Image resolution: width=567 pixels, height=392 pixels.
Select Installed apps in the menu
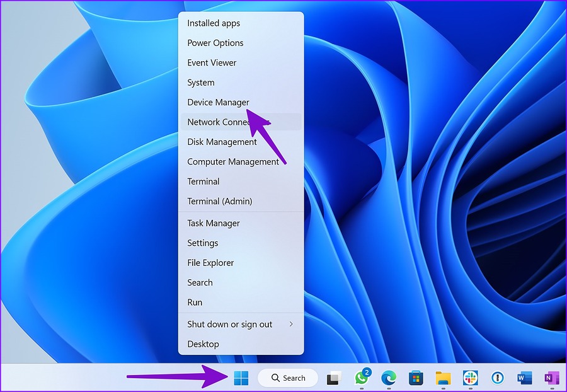point(241,23)
